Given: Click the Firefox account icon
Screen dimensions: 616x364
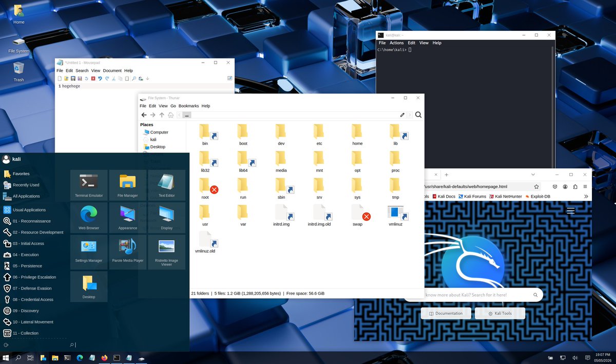Looking at the screenshot, I should click(x=565, y=187).
